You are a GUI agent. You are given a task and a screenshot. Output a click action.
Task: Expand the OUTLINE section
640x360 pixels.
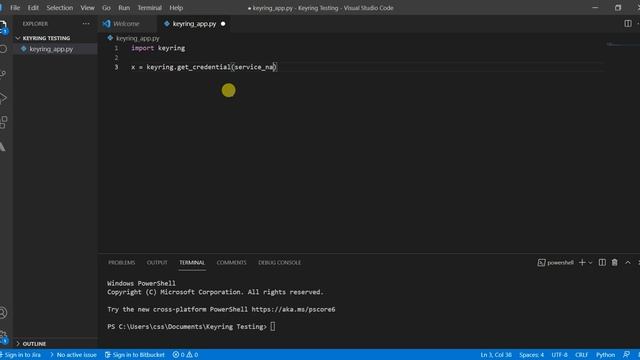point(56,344)
